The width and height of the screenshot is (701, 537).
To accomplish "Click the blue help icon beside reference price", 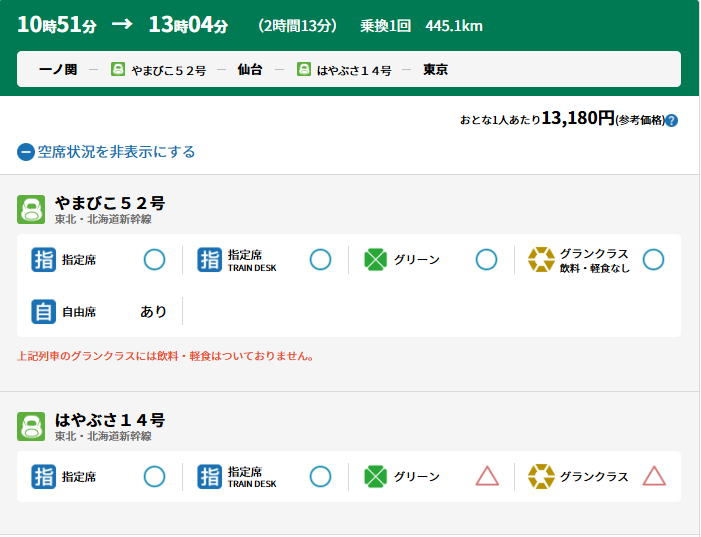I will (671, 121).
